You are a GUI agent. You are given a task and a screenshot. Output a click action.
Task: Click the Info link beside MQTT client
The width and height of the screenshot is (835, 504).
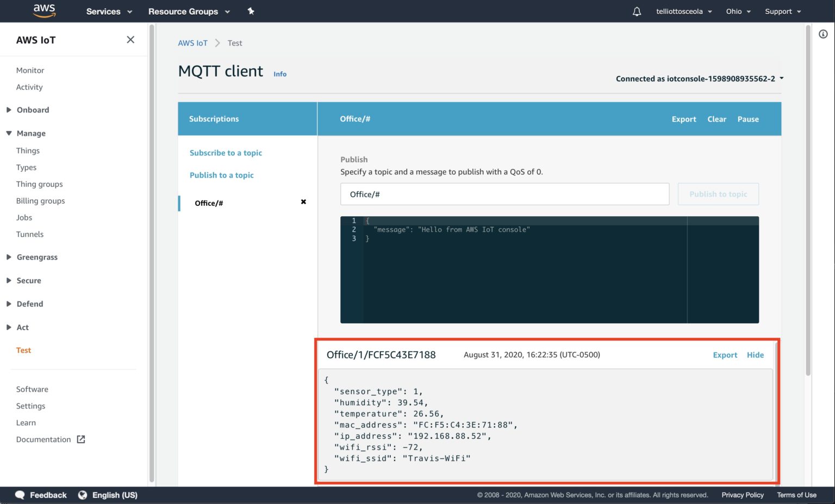(x=280, y=74)
